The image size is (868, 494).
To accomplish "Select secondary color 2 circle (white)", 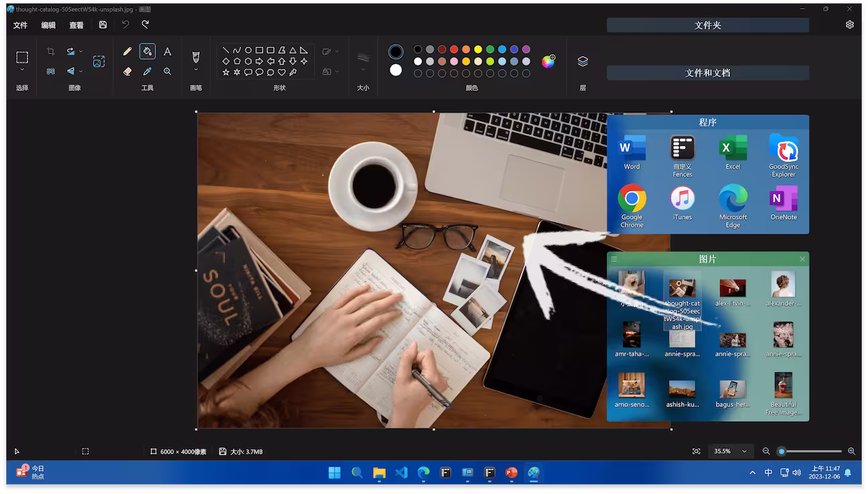I will [x=396, y=70].
